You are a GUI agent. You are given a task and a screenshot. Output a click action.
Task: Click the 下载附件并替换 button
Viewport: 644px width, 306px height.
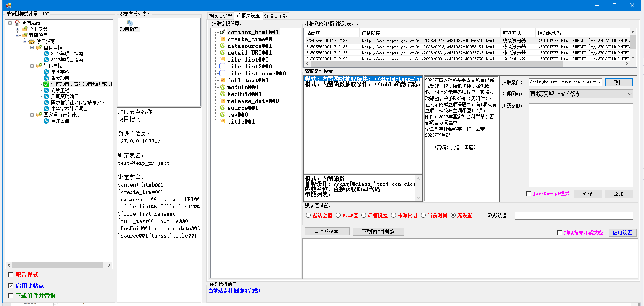[378, 231]
